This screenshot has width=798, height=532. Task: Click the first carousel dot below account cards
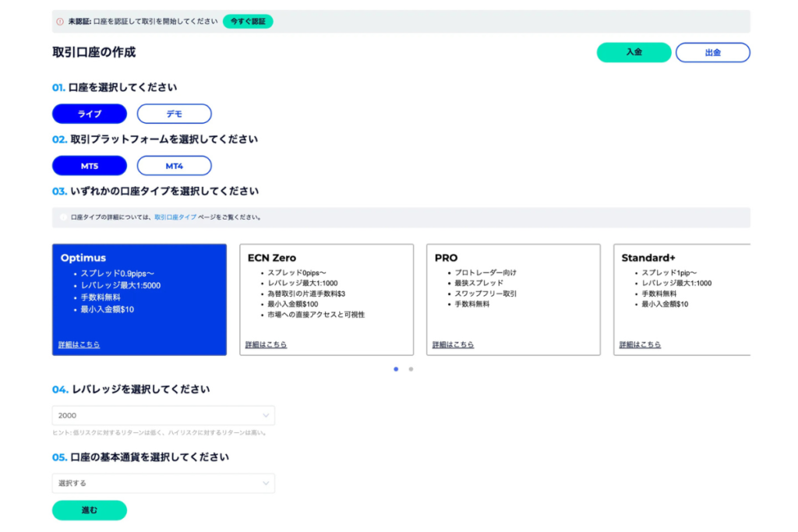point(396,369)
